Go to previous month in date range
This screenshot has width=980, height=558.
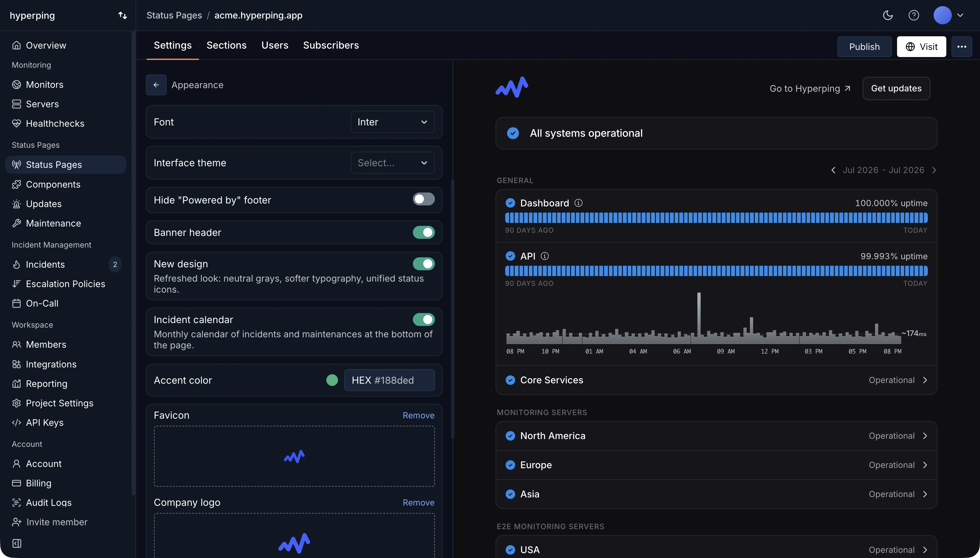[x=833, y=170]
